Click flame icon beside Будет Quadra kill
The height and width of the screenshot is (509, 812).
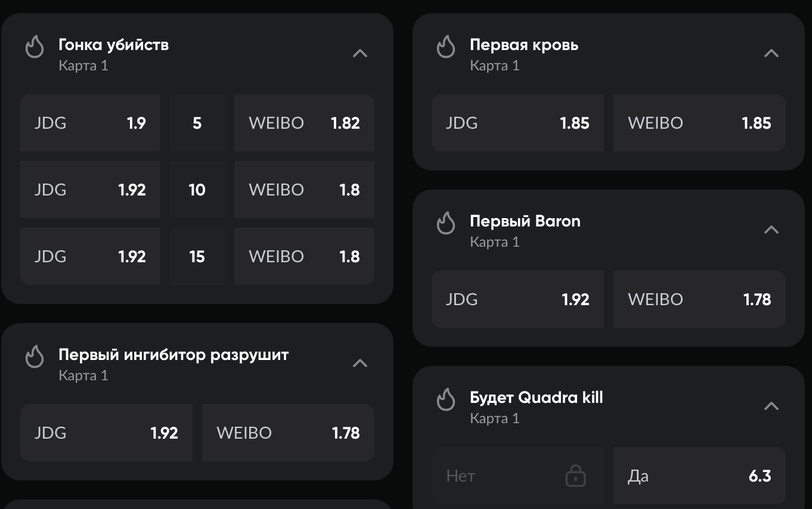(446, 399)
